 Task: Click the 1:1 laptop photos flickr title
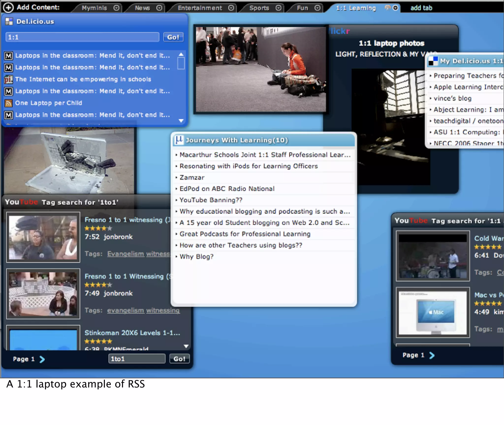pos(391,43)
